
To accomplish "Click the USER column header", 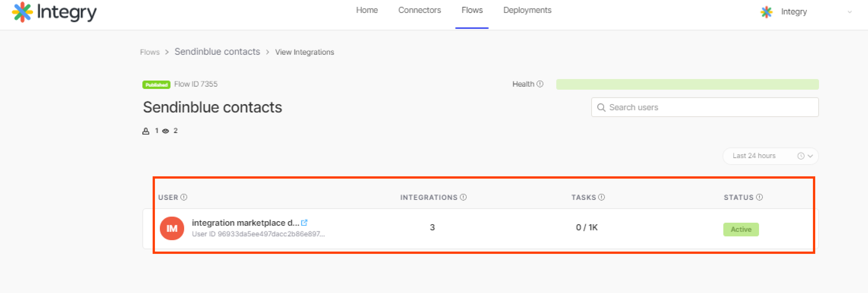I will [x=168, y=197].
